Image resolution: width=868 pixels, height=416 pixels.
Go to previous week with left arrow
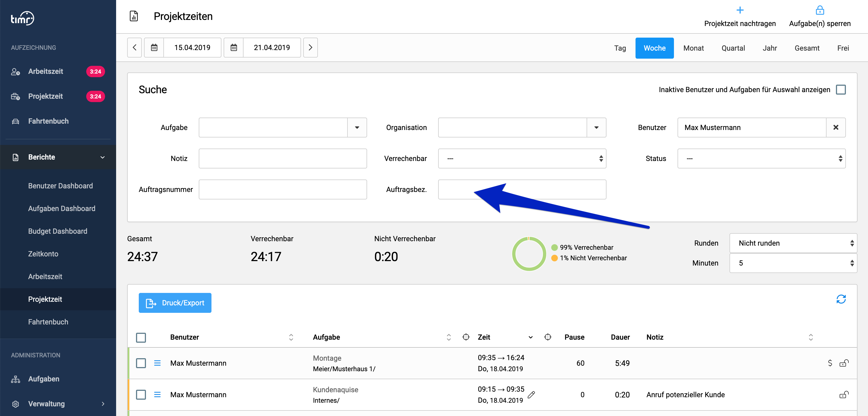(134, 48)
